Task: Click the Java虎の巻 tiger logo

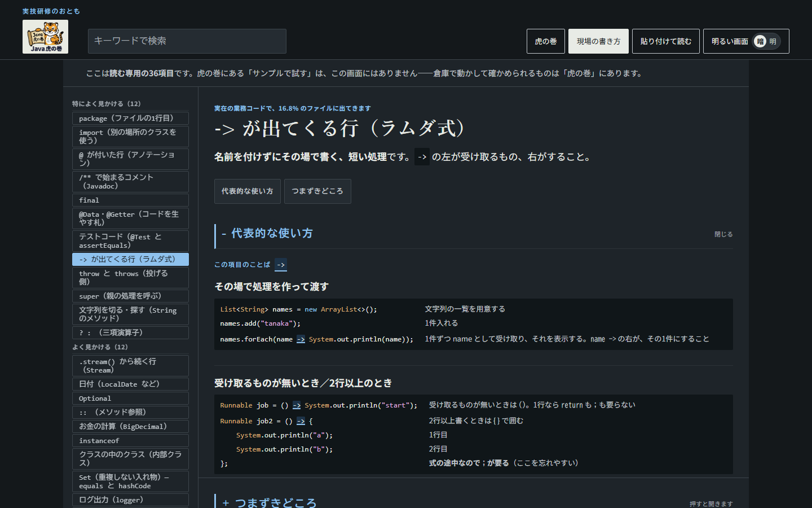Action: pyautogui.click(x=45, y=37)
